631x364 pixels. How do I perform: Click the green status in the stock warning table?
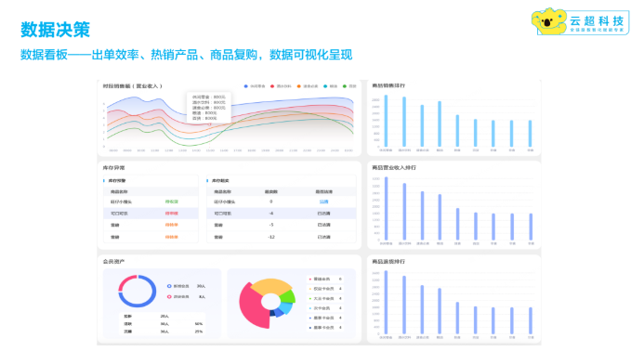(x=171, y=201)
